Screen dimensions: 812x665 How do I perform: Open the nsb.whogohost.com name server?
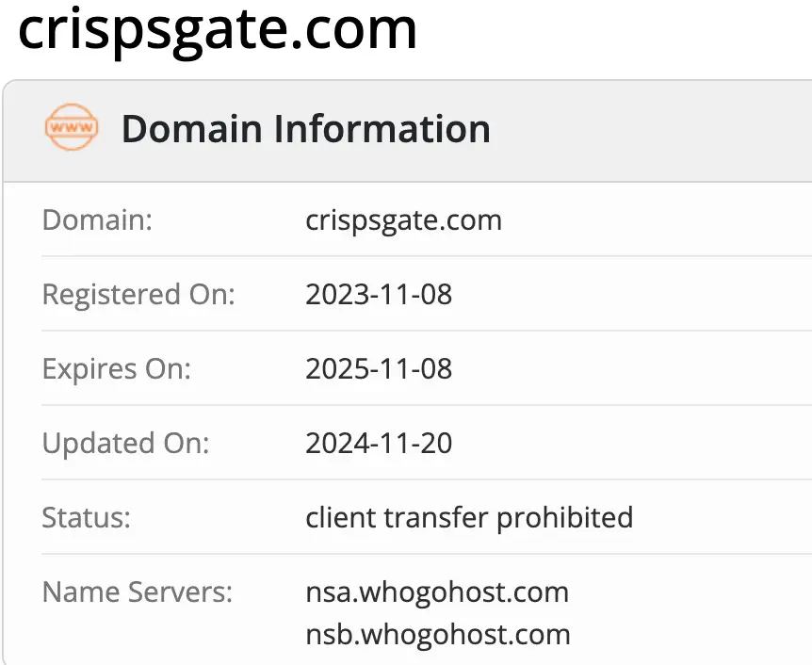click(x=438, y=634)
